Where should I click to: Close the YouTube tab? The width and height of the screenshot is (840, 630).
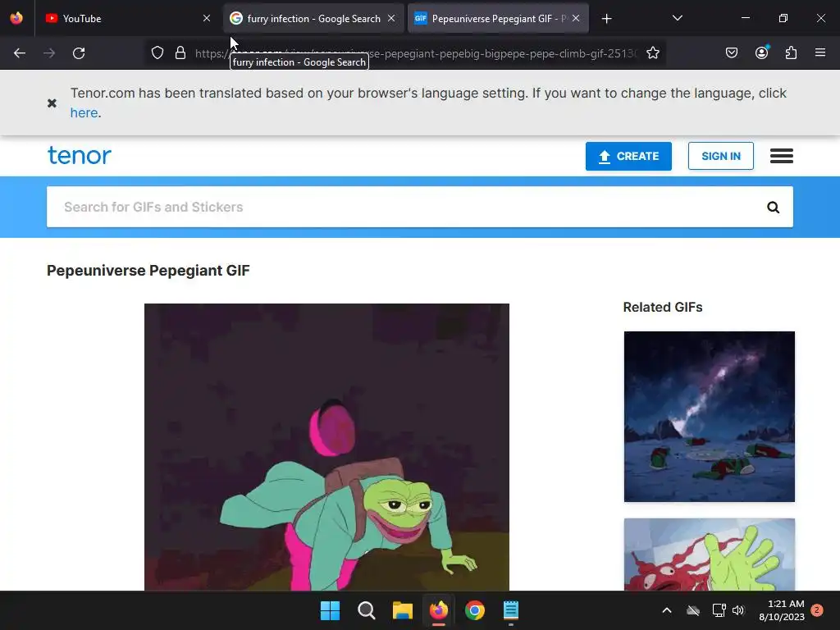207,18
